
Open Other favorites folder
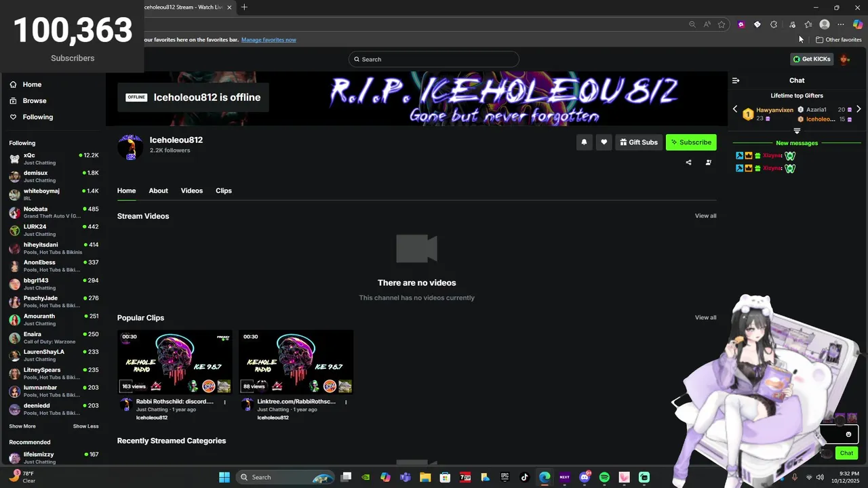838,39
